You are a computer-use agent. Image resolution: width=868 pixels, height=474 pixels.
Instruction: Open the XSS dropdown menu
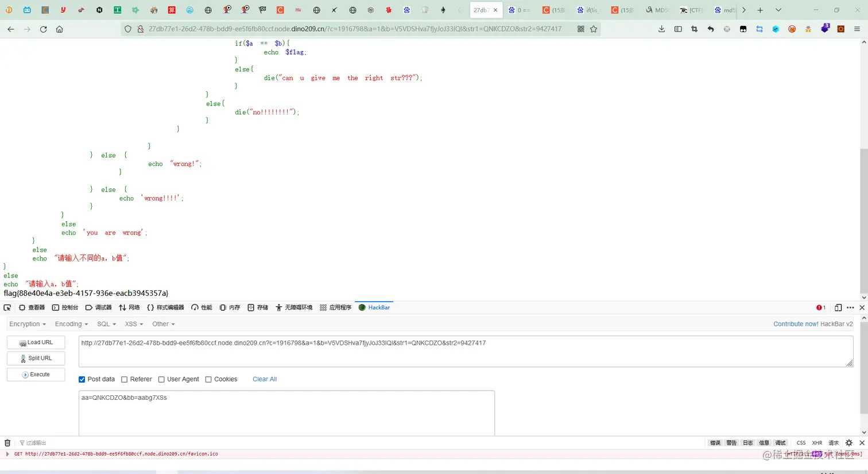134,324
